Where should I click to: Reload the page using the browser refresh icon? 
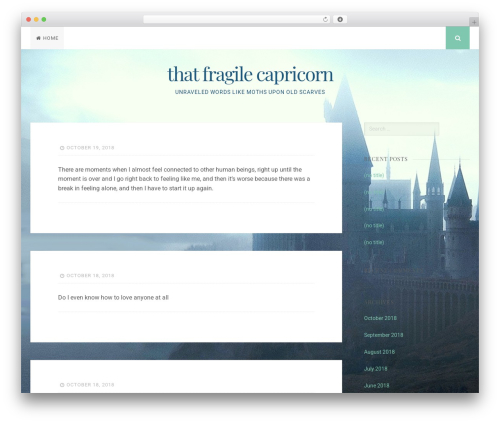coord(325,19)
